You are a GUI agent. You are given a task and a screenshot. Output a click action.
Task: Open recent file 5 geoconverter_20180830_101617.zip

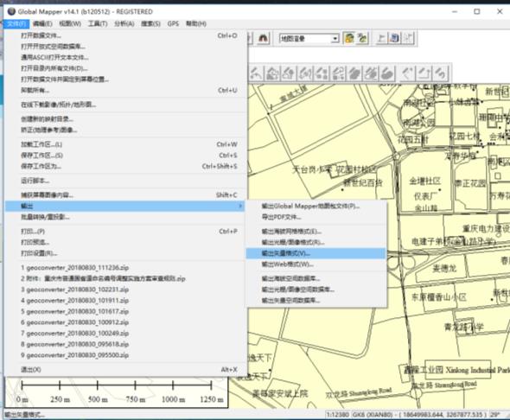click(x=125, y=311)
